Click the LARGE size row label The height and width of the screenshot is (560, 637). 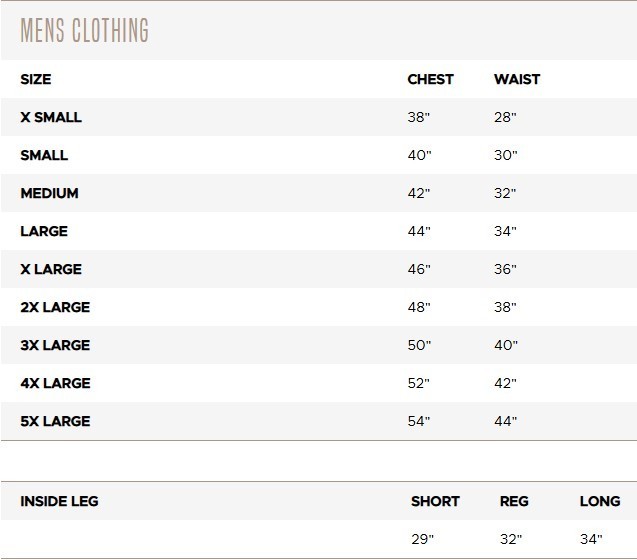pos(44,231)
